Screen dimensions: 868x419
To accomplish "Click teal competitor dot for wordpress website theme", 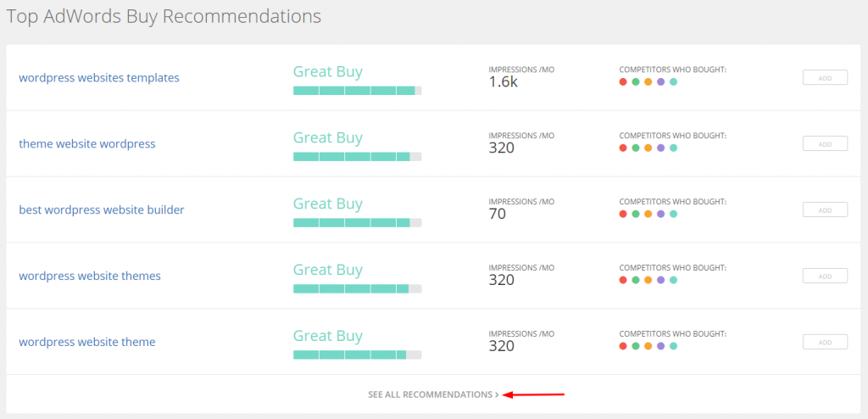I will [674, 346].
